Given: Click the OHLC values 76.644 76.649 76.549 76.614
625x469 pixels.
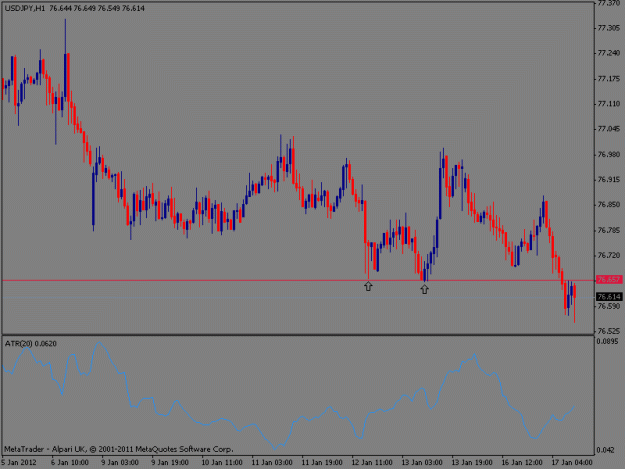Looking at the screenshot, I should coord(97,8).
